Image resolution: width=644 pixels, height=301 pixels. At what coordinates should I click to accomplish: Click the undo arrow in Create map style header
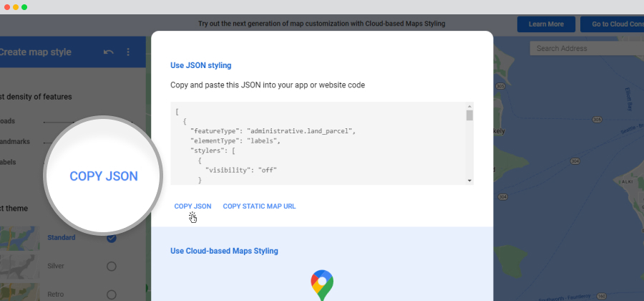pyautogui.click(x=109, y=52)
